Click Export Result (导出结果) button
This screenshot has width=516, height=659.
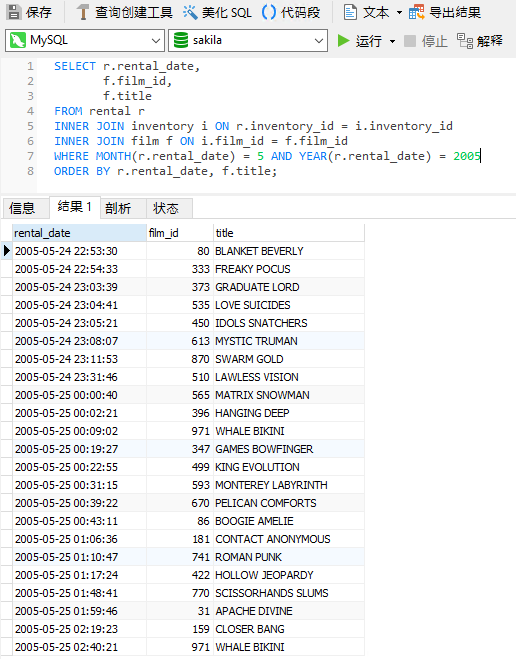(445, 12)
